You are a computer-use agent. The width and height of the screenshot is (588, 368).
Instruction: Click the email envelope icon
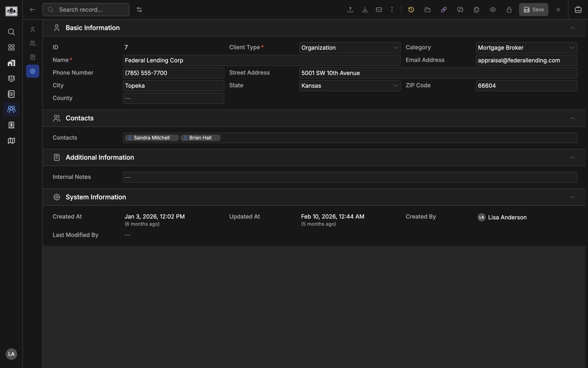coord(379,10)
